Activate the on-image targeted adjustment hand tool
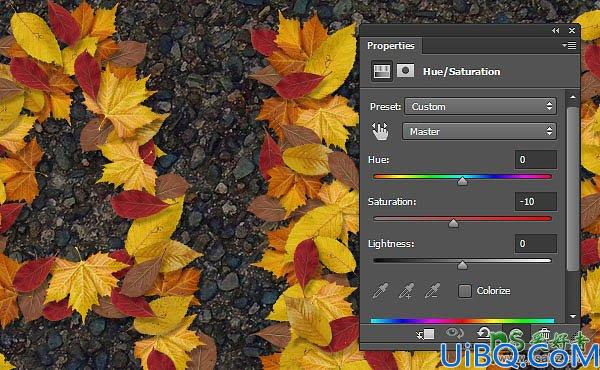Viewport: 600px width, 370px height. [x=380, y=131]
